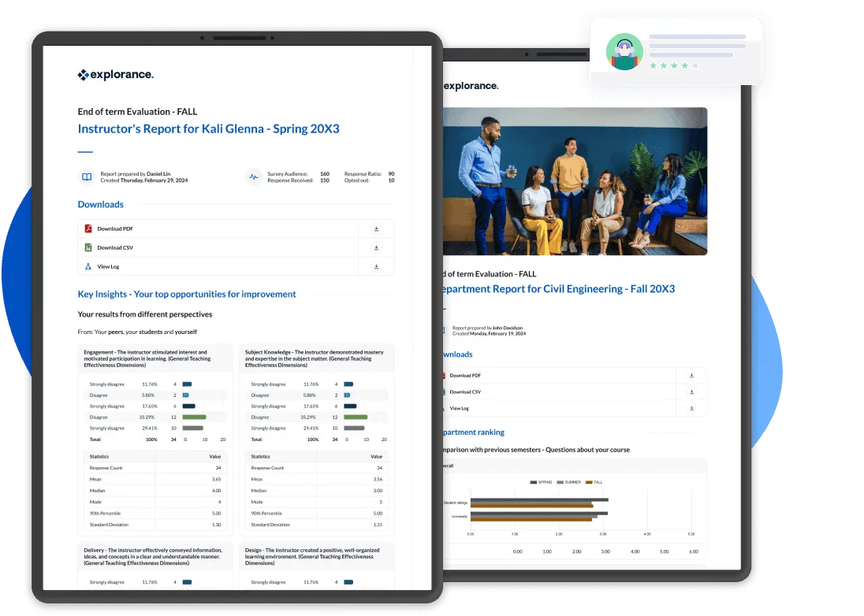Click download arrow on Download CSV row, Instructor's Report
The height and width of the screenshot is (616, 864).
pos(376,247)
